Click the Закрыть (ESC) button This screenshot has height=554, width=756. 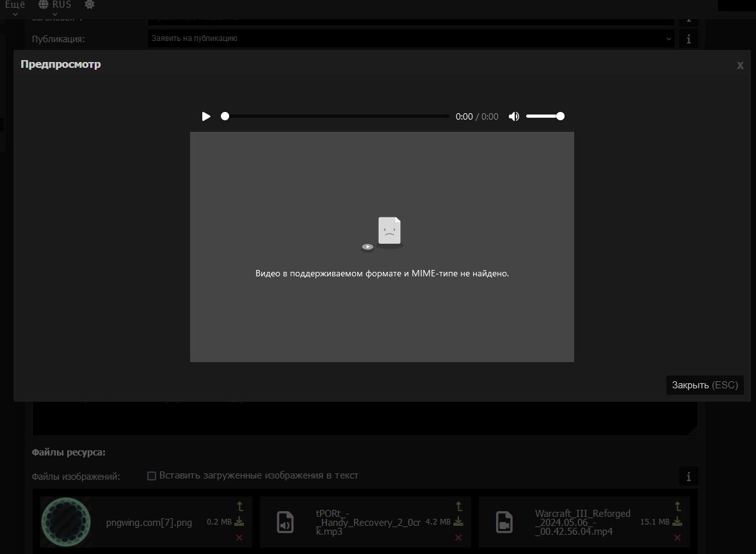705,385
